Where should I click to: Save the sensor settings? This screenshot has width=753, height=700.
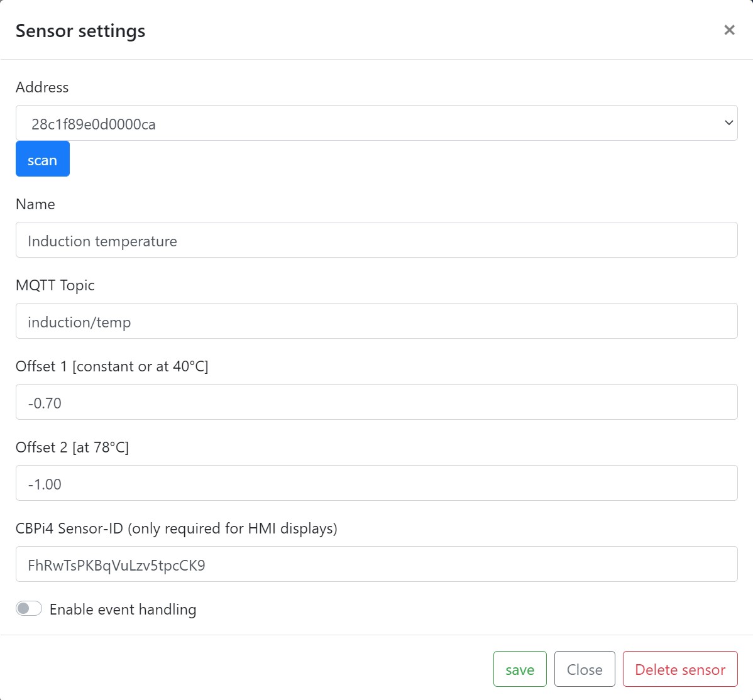[520, 669]
